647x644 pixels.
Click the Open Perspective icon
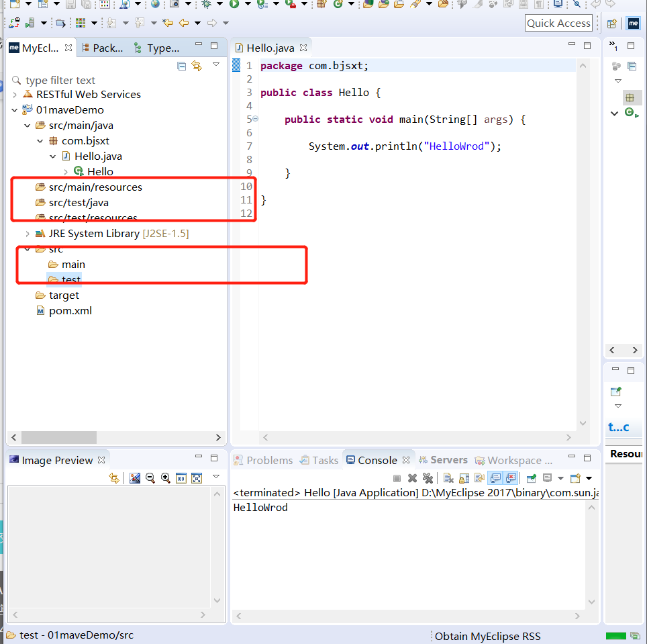(x=612, y=24)
